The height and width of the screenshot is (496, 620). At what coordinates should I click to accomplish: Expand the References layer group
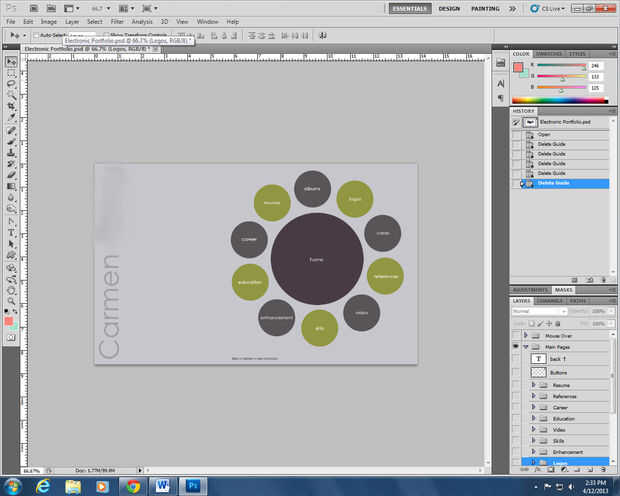point(533,396)
